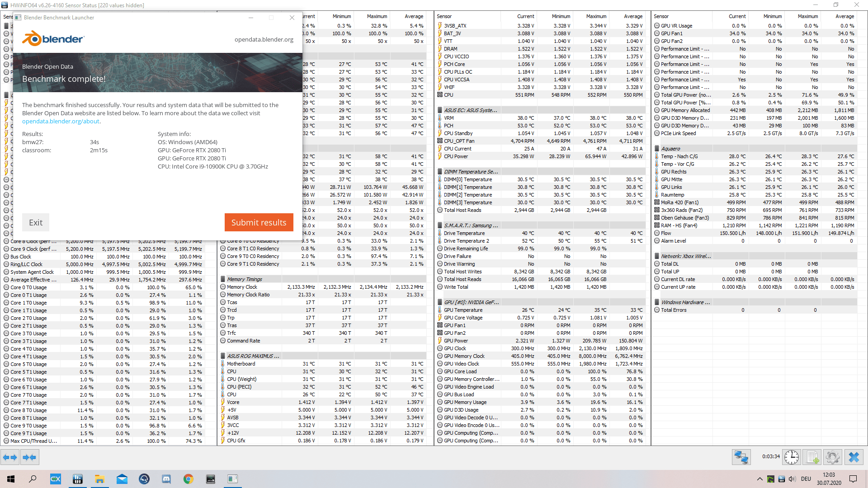Launch Google Chrome from the taskbar
This screenshot has height=488, width=868.
pos(189,479)
